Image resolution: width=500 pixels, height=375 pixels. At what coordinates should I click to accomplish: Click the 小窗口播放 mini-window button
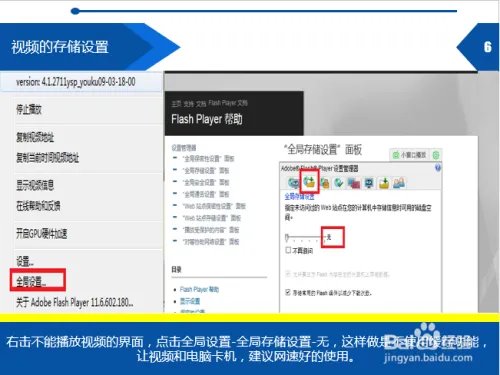(x=410, y=155)
